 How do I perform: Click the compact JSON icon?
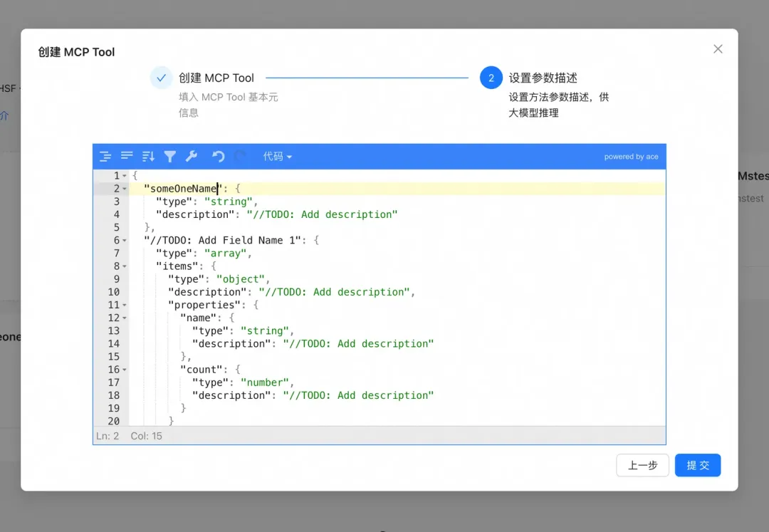127,156
